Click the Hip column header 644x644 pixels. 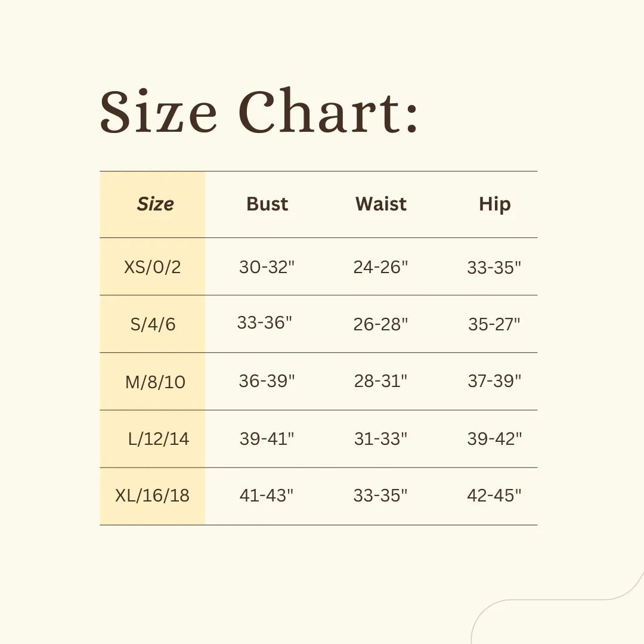point(494,205)
